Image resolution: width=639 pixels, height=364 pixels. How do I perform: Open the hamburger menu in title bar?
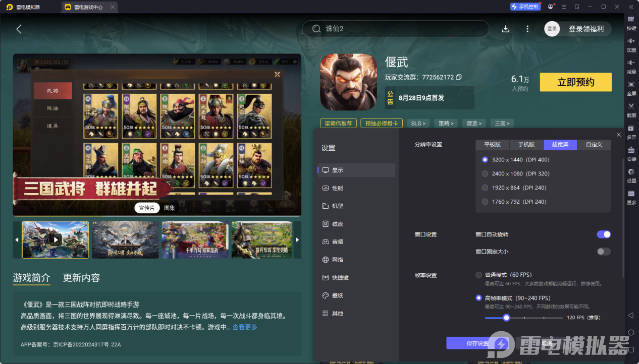(x=563, y=7)
